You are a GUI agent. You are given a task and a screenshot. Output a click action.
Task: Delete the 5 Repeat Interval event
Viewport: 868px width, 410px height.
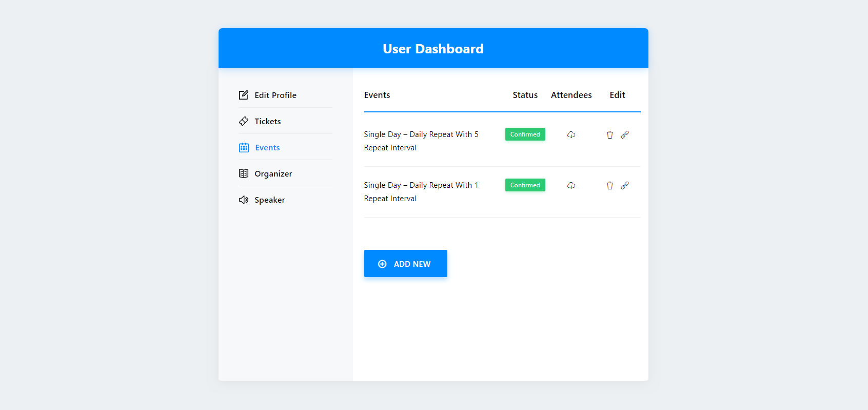[x=609, y=134]
